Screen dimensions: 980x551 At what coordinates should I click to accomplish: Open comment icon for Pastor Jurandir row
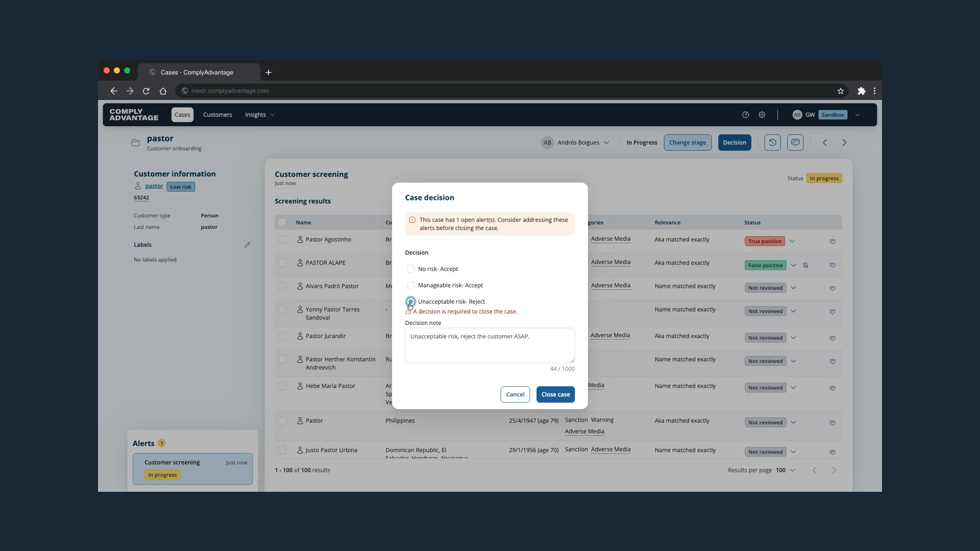[832, 338]
